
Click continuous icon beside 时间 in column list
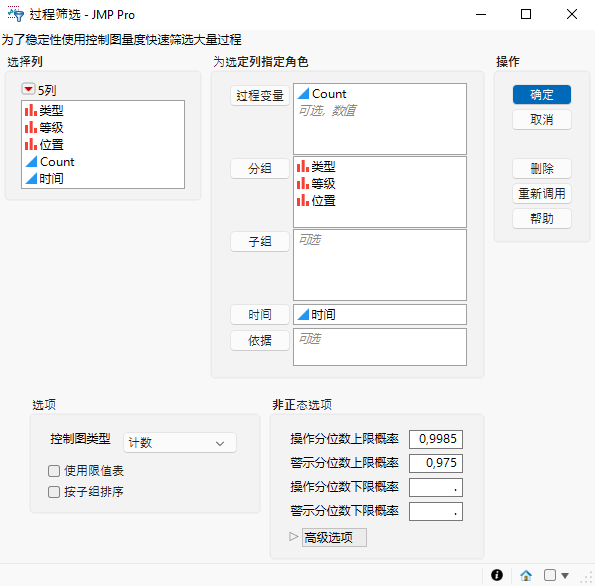click(31, 178)
